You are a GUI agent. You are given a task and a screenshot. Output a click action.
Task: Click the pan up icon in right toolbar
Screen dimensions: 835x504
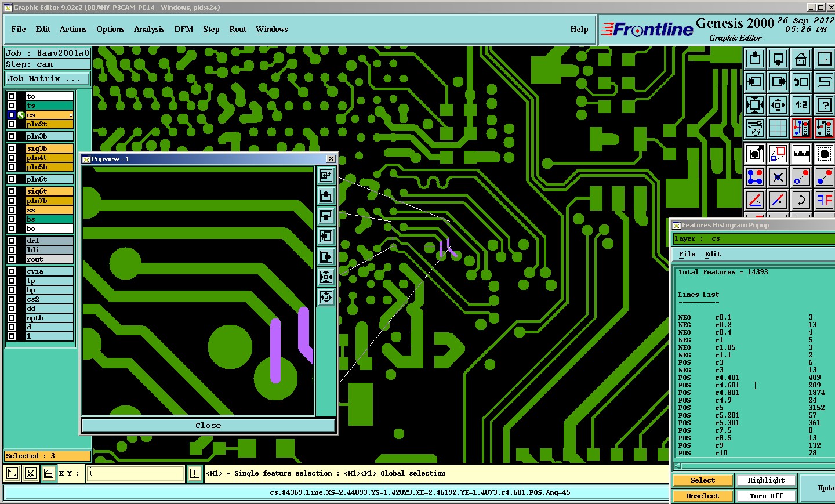[755, 59]
